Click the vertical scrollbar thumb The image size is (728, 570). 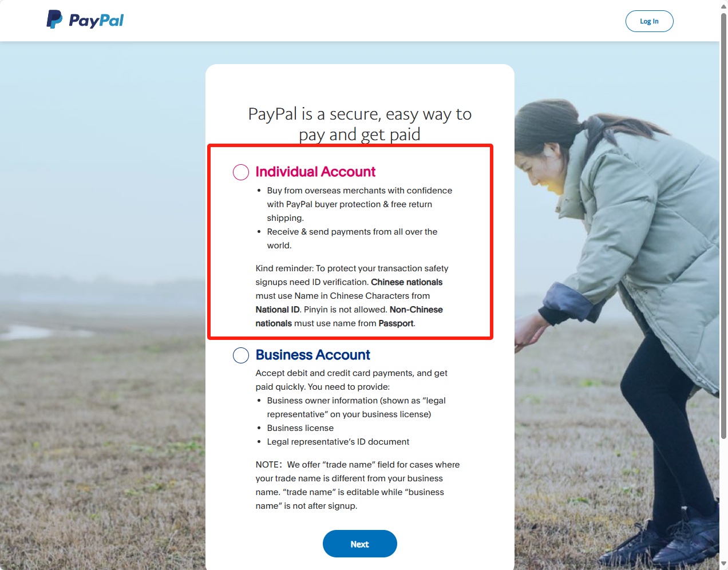[x=723, y=226]
